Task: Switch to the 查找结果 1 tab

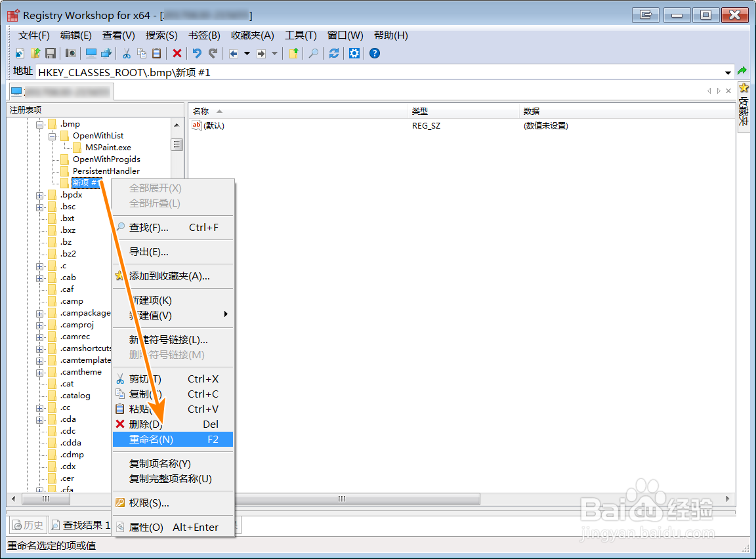Action: point(81,526)
